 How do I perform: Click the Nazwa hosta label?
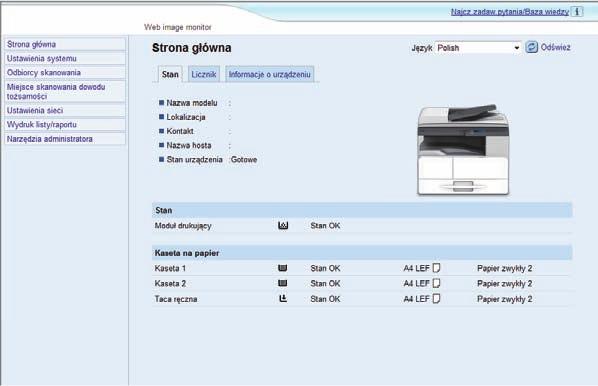pos(189,145)
